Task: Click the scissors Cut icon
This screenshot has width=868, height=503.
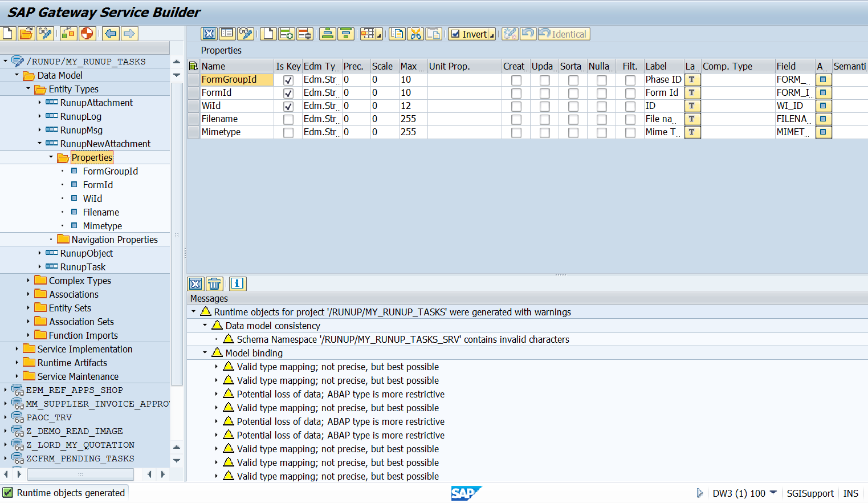Action: point(415,34)
